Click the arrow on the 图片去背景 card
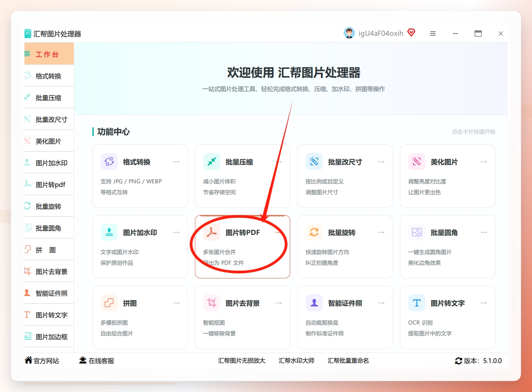The width and height of the screenshot is (532, 392). [x=278, y=303]
